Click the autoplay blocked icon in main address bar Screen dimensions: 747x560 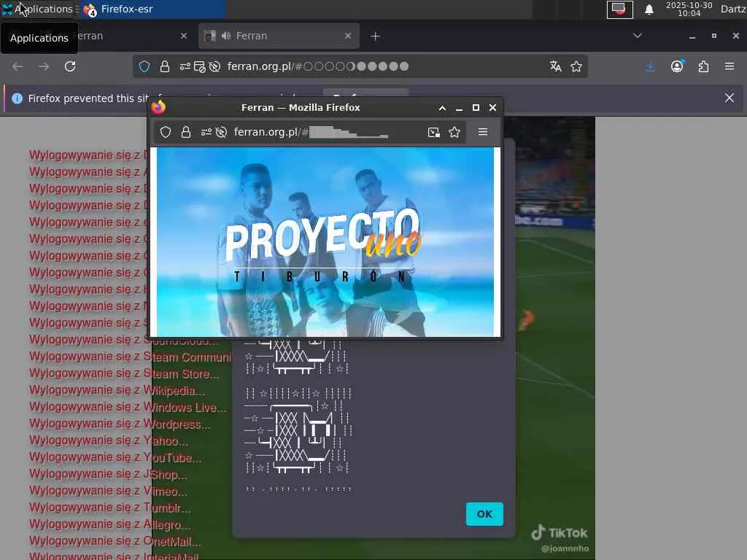pos(215,66)
